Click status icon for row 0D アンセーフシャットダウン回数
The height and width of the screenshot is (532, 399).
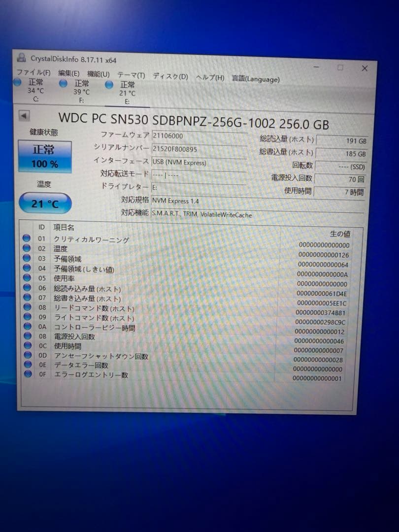tap(28, 355)
